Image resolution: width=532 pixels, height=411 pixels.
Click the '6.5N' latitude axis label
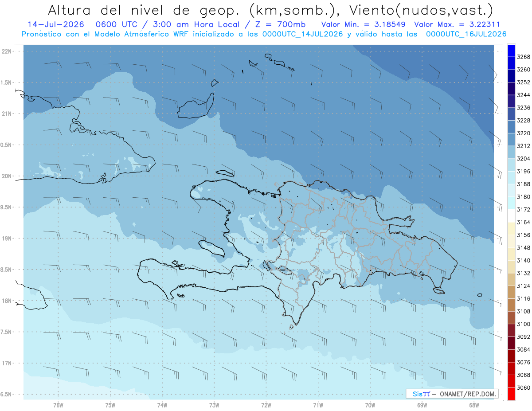pyautogui.click(x=6, y=394)
